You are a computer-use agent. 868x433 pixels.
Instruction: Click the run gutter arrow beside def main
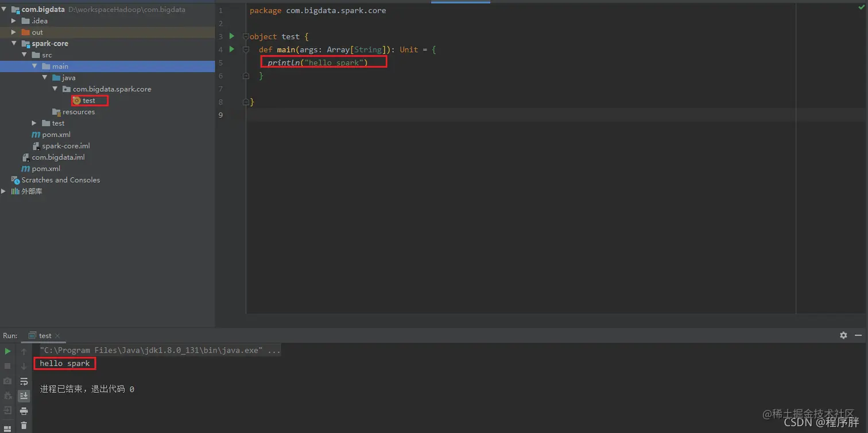pos(232,49)
